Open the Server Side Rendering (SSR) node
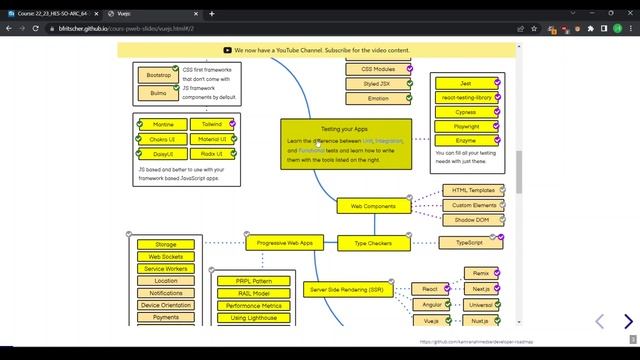Viewport: 640px width, 360px height. coord(348,290)
